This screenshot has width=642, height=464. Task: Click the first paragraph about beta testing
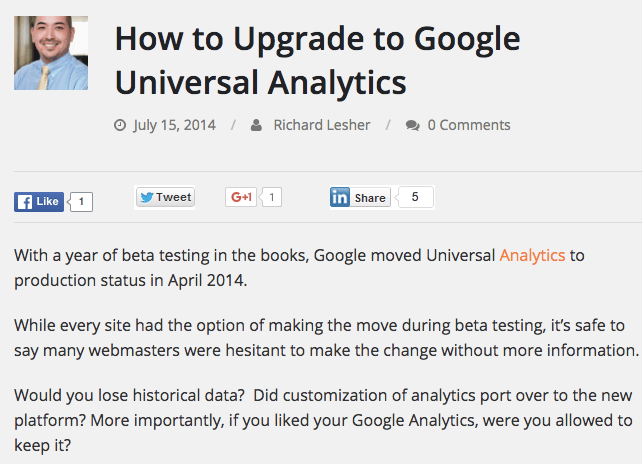coord(299,268)
